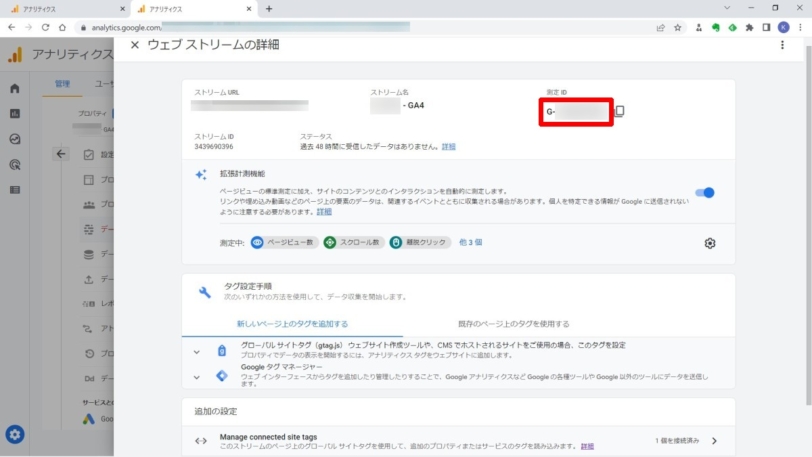Open 詳細 link in status row
812x457 pixels.
click(448, 147)
